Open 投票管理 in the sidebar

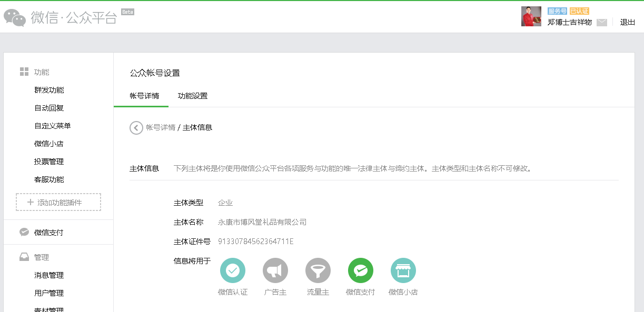(49, 162)
